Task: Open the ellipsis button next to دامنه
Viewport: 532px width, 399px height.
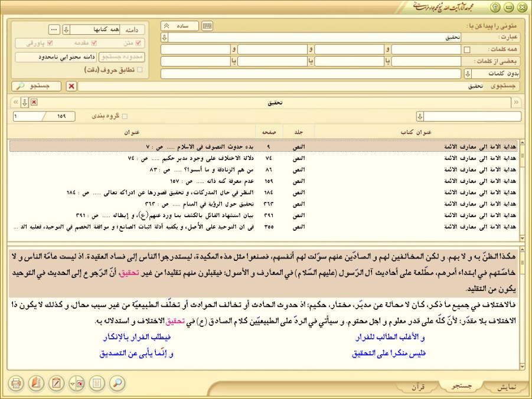Action: click(54, 30)
